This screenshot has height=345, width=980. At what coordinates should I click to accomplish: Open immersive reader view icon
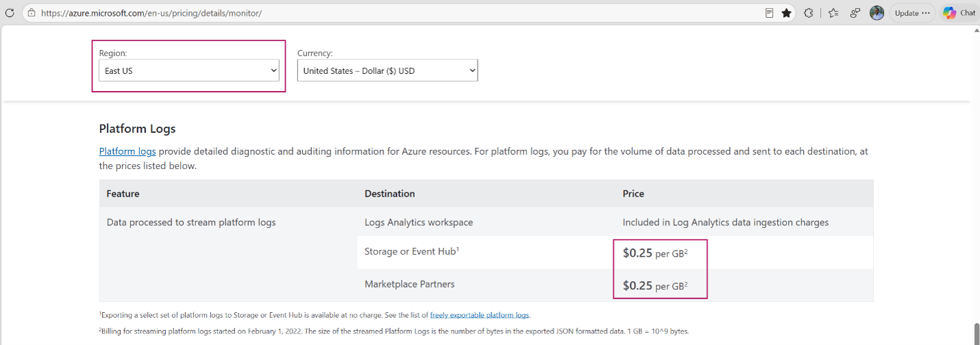[770, 13]
